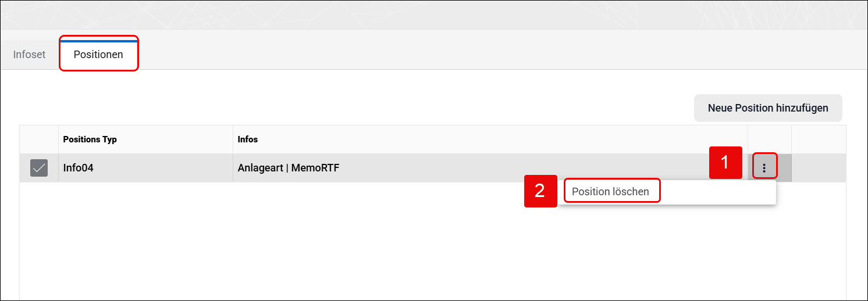
Task: Click the last empty cell in Info04 row
Action: (x=819, y=168)
